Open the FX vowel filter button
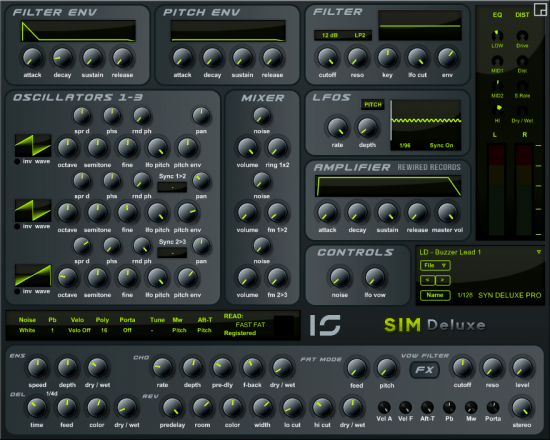Image resolution: width=550 pixels, height=440 pixels. 424,370
